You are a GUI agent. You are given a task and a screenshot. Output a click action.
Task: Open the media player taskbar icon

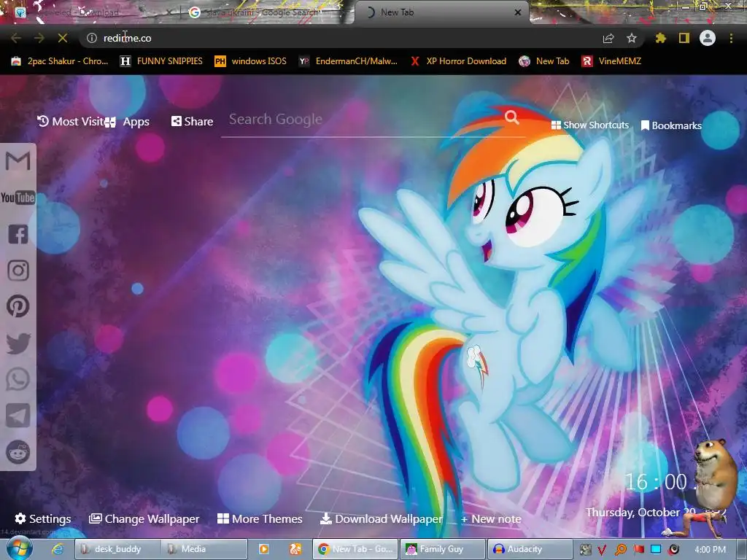tap(263, 549)
